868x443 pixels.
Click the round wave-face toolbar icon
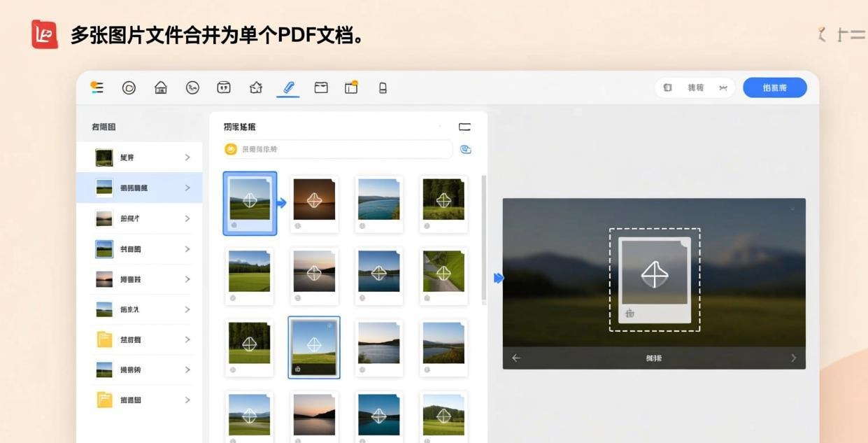(192, 87)
